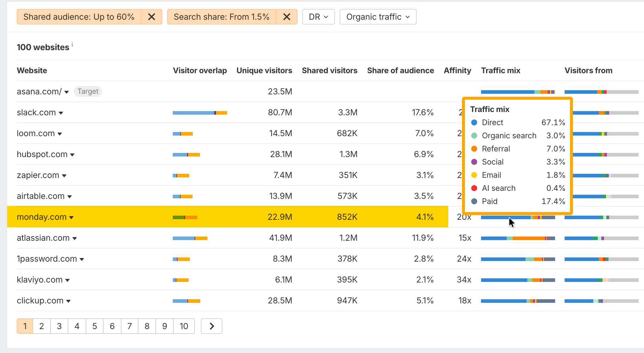Click 1password.com traffic mix bar
This screenshot has height=353, width=644.
(518, 259)
